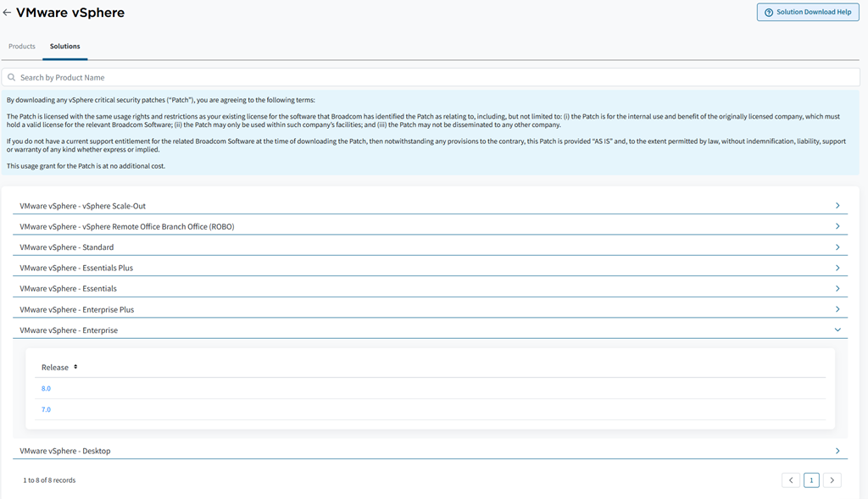Screen dimensions: 868x499
Task: Click 'VMware vSphere - Standard' text
Action: (66, 247)
